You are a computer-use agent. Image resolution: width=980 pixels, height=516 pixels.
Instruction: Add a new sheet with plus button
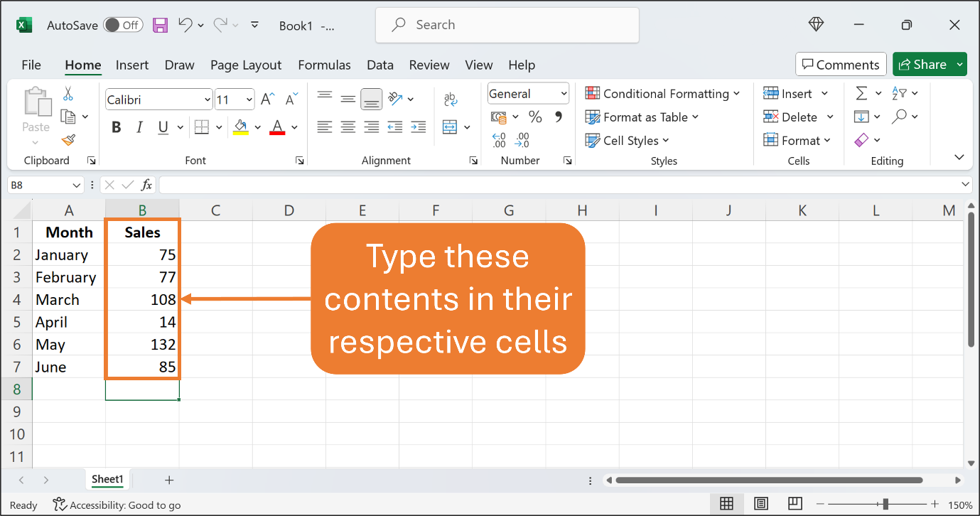[169, 480]
